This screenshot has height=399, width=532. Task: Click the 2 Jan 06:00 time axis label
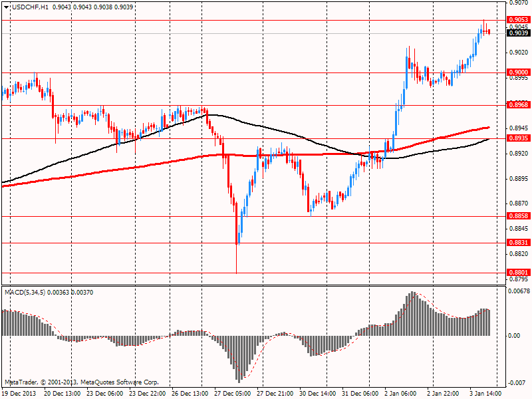point(401,393)
